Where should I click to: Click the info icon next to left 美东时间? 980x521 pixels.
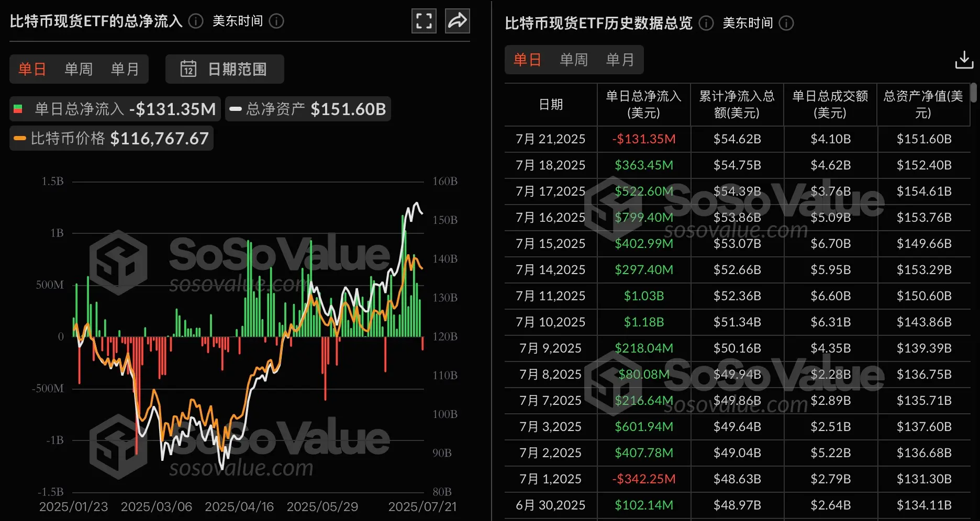click(x=276, y=21)
